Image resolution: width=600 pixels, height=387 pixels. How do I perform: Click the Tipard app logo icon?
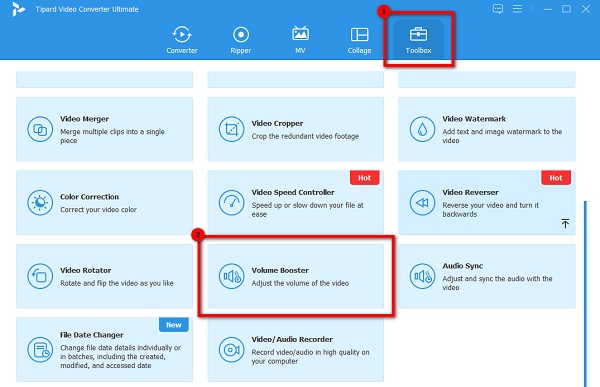click(x=18, y=9)
